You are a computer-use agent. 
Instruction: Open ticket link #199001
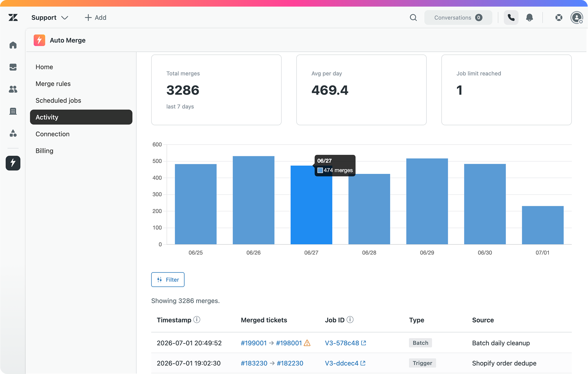point(253,343)
